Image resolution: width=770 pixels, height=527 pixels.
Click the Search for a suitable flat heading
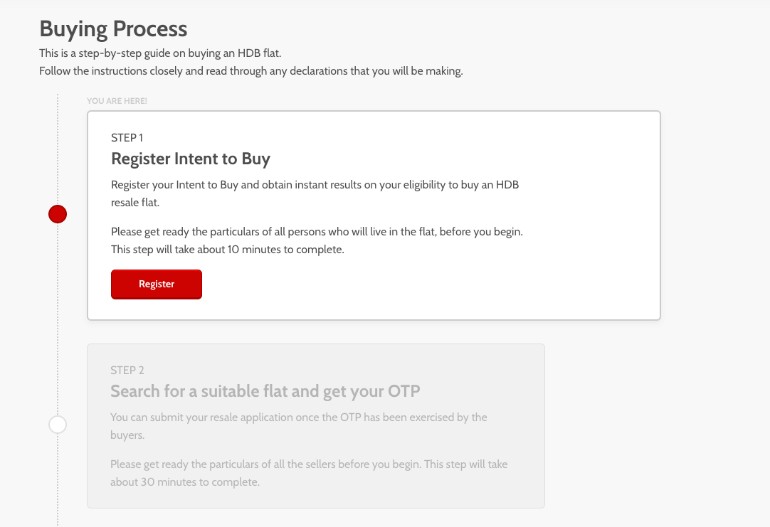265,391
